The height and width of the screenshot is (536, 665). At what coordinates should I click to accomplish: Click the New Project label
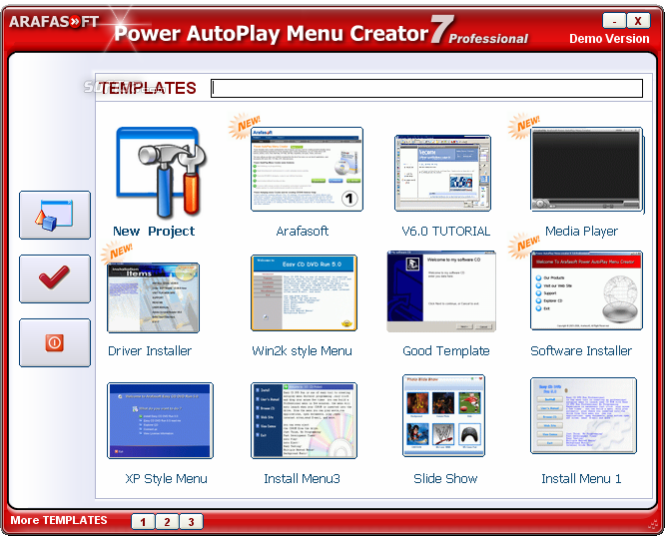(x=154, y=231)
